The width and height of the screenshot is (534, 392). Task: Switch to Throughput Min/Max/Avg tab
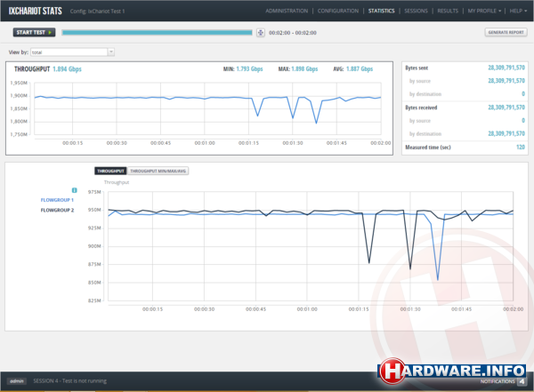158,171
